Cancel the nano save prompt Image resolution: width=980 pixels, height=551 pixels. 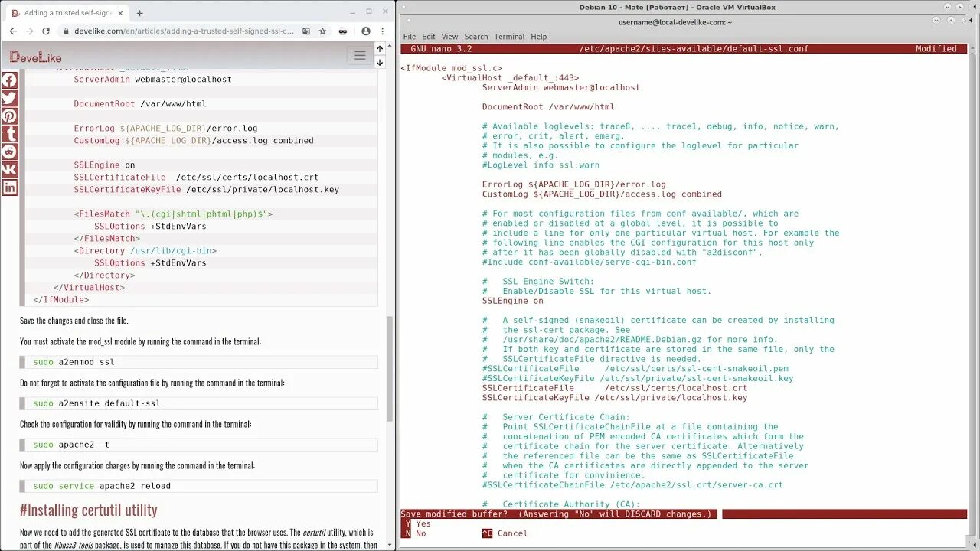[x=505, y=533]
